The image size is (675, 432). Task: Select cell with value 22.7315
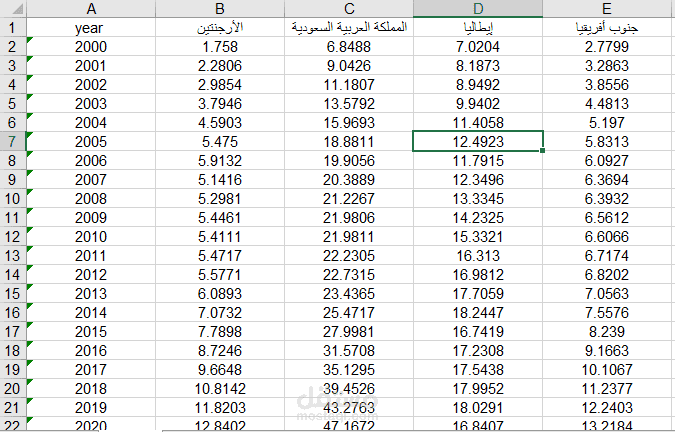[x=349, y=275]
